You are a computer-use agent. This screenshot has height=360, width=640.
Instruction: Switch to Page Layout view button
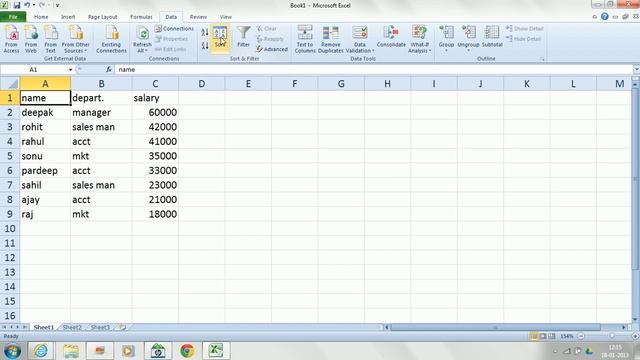[543, 336]
